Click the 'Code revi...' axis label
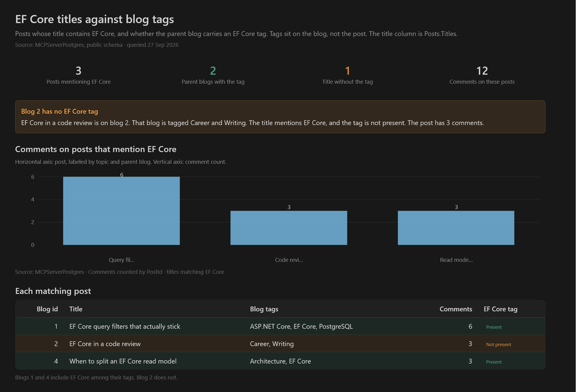576x392 pixels. tap(289, 260)
